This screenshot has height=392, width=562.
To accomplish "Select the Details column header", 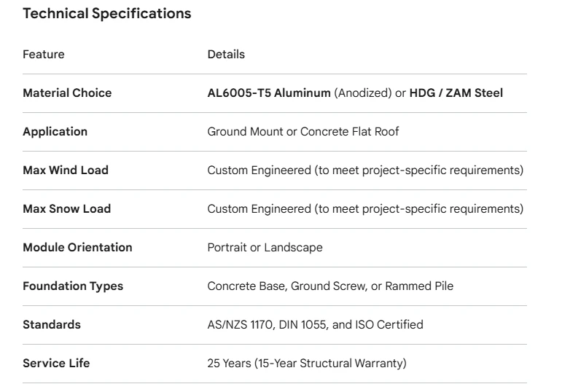I will tap(226, 55).
